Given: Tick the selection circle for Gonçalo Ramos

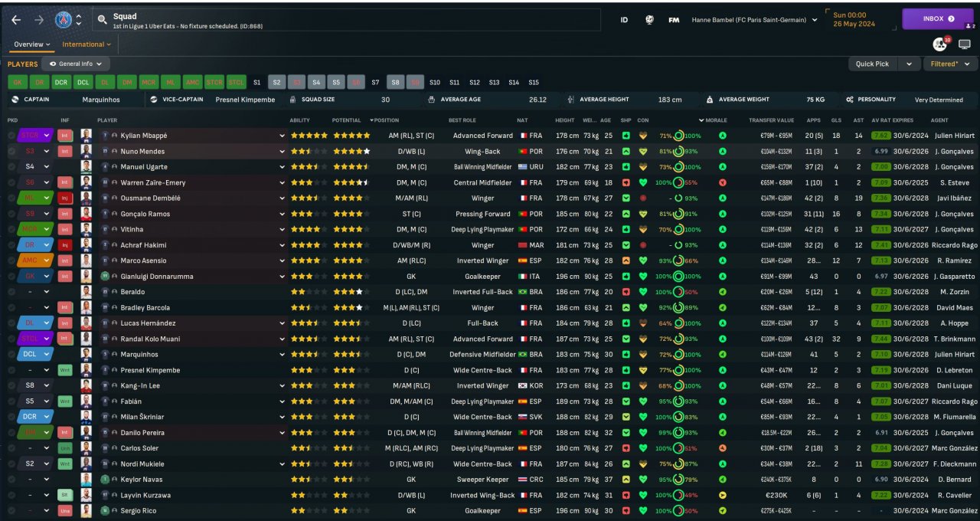Looking at the screenshot, I should [x=11, y=214].
